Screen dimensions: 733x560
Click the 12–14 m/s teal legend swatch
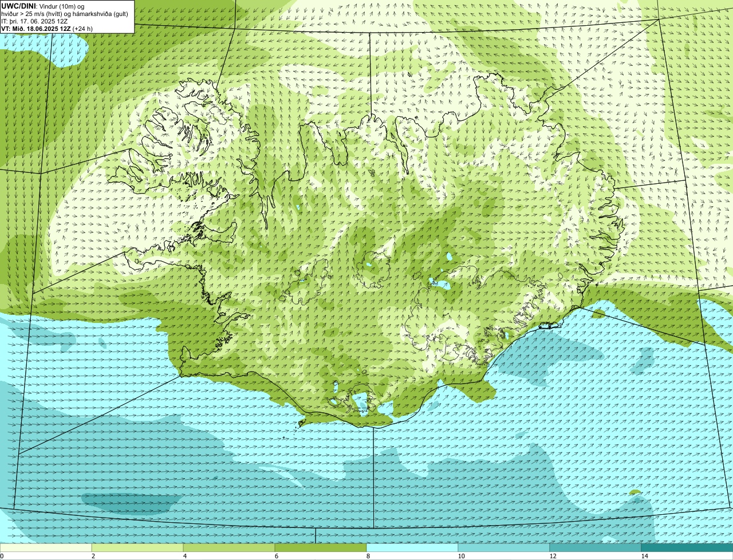pos(596,547)
